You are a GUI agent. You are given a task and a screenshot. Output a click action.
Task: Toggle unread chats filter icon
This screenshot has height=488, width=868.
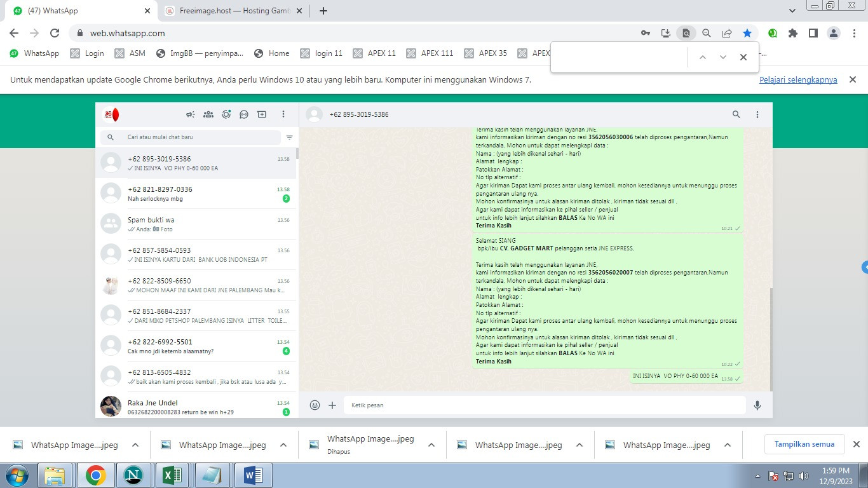click(x=289, y=137)
